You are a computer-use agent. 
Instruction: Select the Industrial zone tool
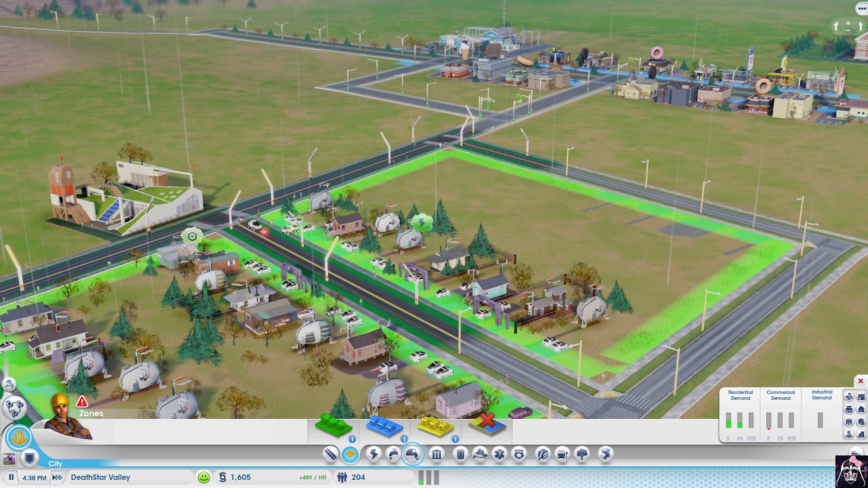[x=435, y=426]
